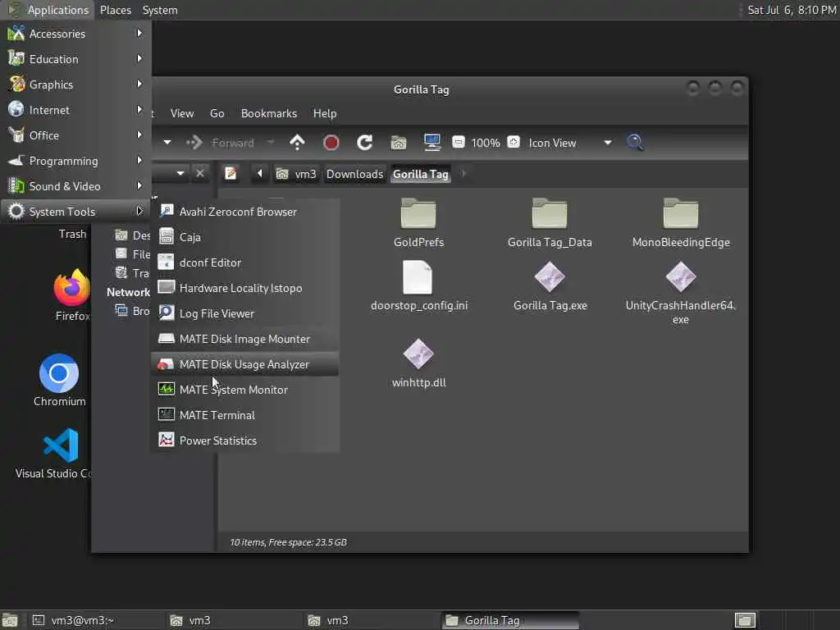Viewport: 840px width, 630px height.
Task: Go to vm3 in path bar
Action: (x=297, y=174)
